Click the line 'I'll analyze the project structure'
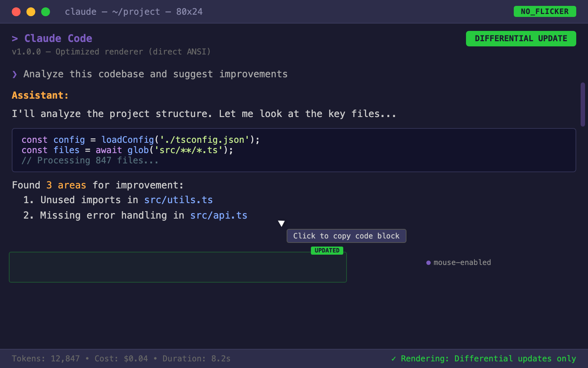Screen dimensions: 588x368 pyautogui.click(x=204, y=114)
